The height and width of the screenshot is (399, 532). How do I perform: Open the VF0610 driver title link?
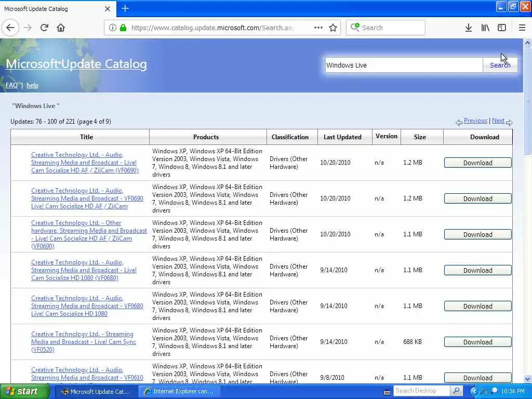87,374
